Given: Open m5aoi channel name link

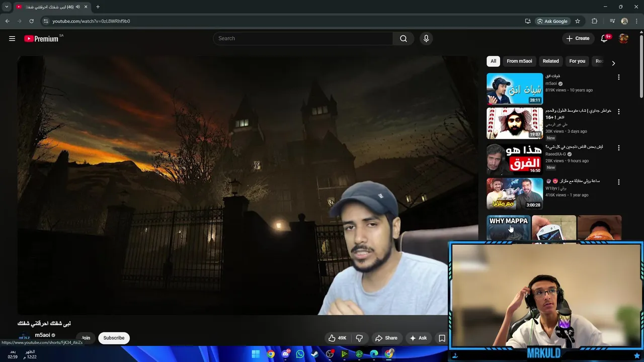Looking at the screenshot, I should [42, 335].
